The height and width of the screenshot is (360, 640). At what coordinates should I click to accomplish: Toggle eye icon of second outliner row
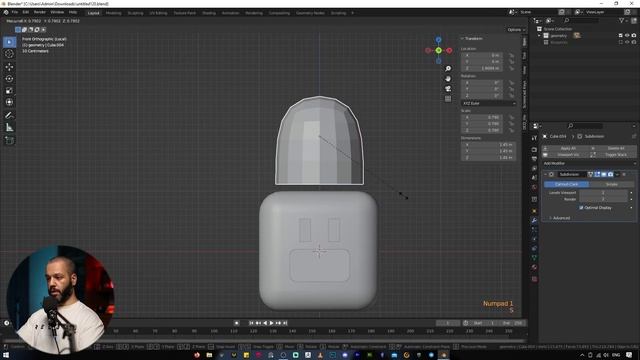[x=627, y=42]
